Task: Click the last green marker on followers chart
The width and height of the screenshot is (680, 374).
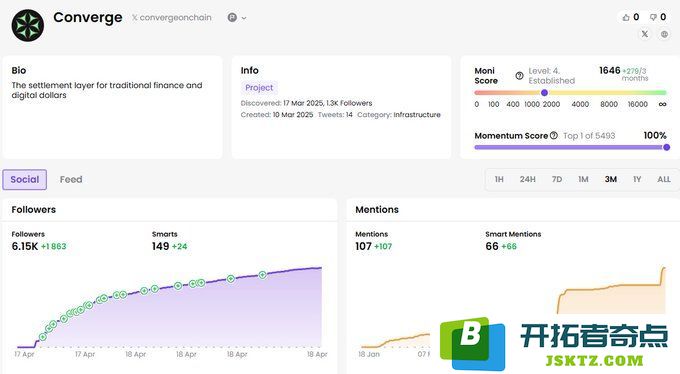Action: pos(262,275)
